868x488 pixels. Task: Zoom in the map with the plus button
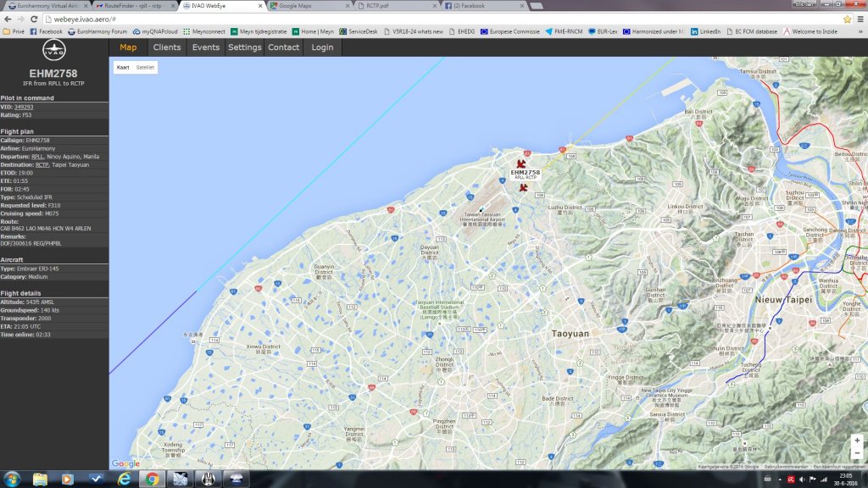(857, 441)
